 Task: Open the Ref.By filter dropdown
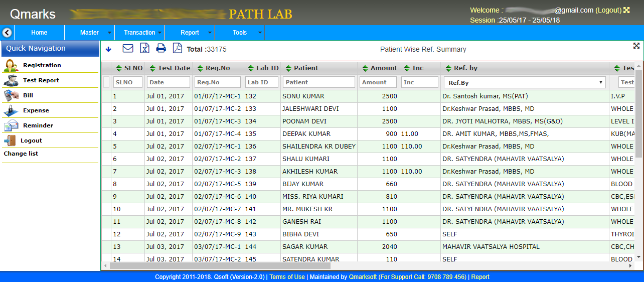pos(525,82)
